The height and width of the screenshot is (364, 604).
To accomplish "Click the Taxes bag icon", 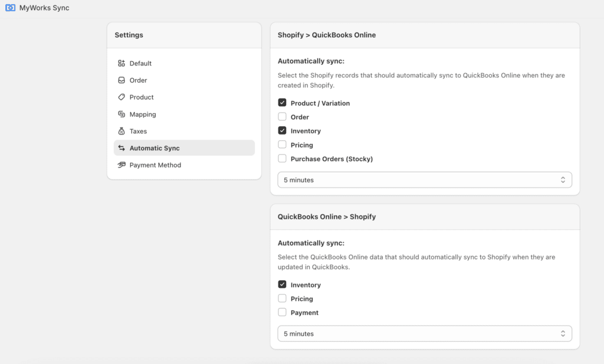I will [x=122, y=131].
